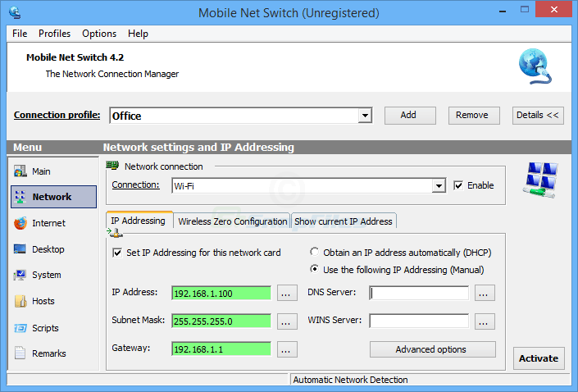Uncheck Set IP Addressing for this network card

pyautogui.click(x=117, y=253)
